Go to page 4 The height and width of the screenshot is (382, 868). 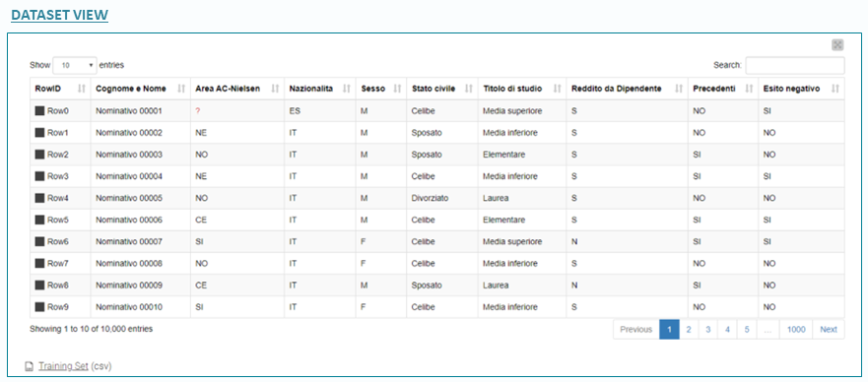click(727, 330)
